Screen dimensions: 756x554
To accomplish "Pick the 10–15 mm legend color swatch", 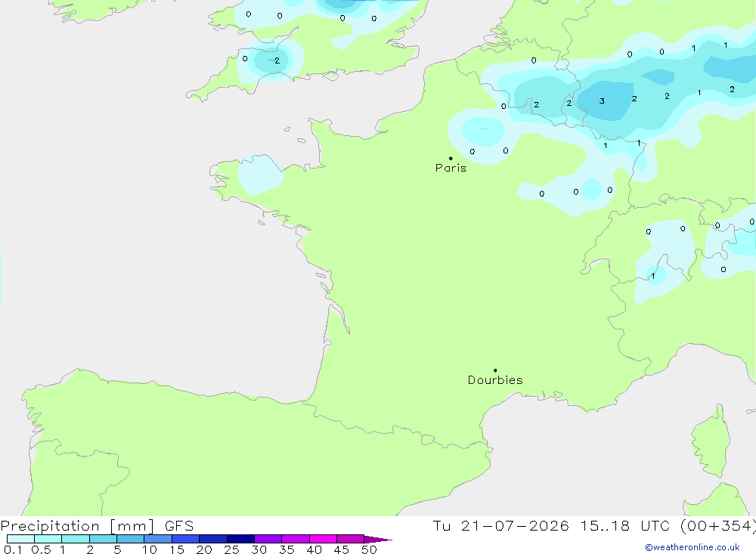I will click(158, 539).
